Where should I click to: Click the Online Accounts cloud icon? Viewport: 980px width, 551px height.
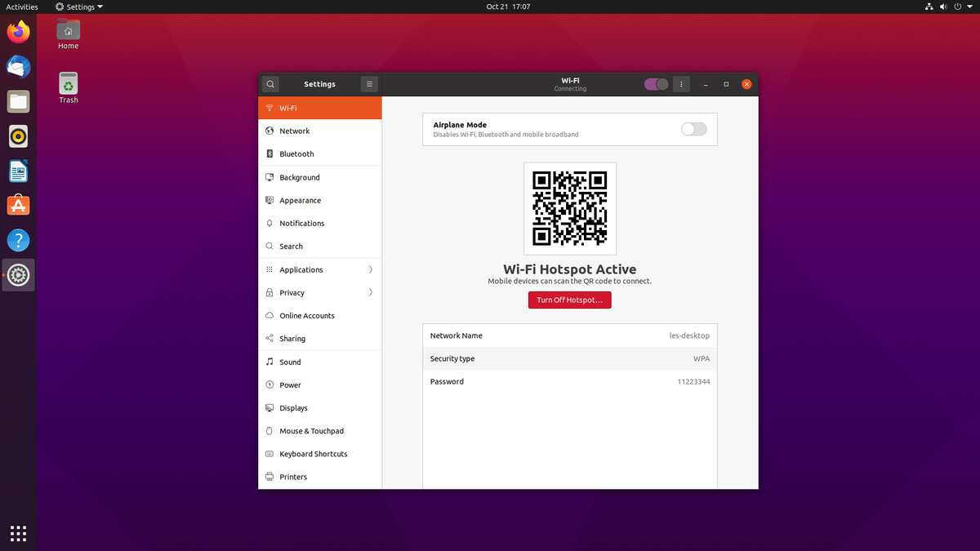pyautogui.click(x=269, y=315)
